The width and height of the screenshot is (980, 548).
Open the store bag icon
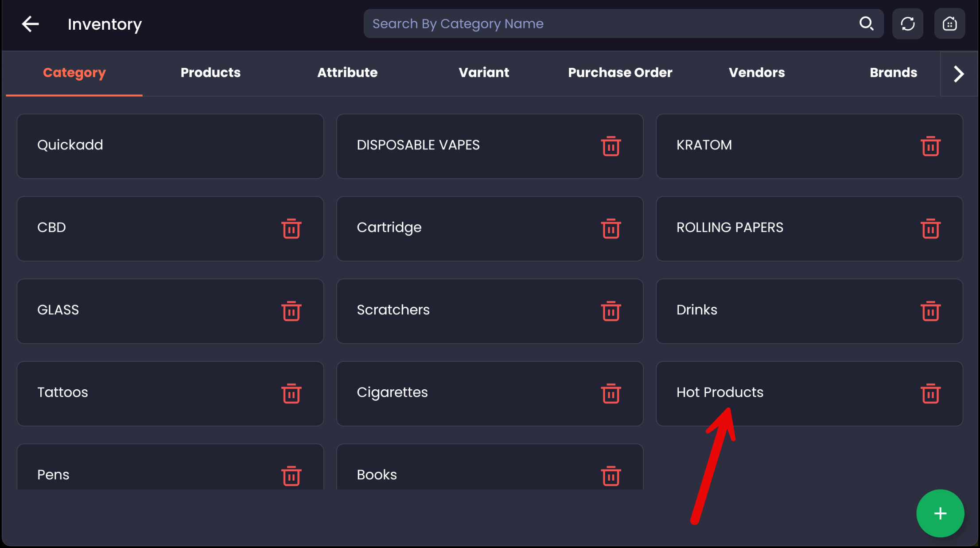click(949, 23)
